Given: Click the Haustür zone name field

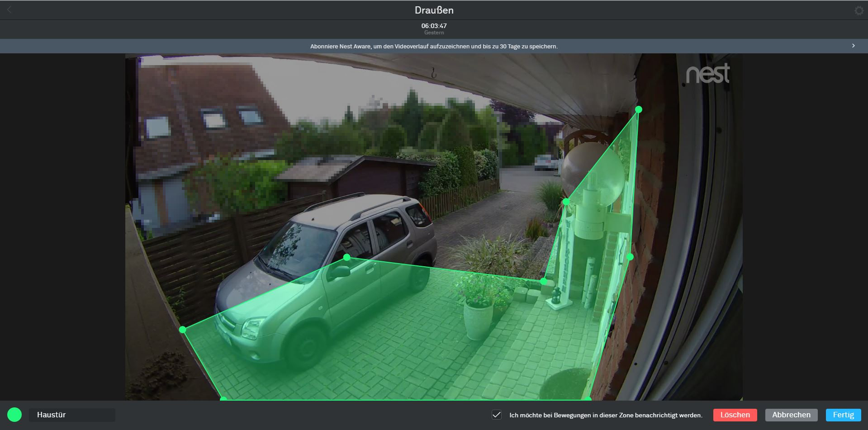Looking at the screenshot, I should (x=72, y=415).
